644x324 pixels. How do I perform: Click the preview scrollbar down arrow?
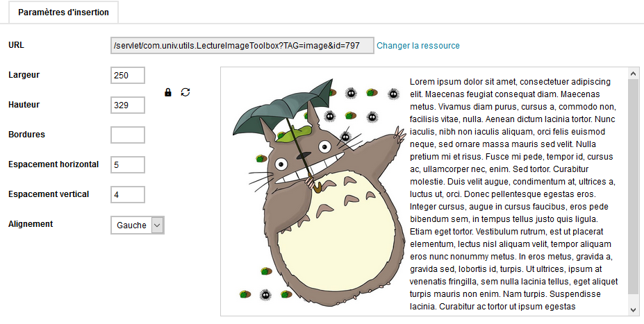tap(633, 310)
